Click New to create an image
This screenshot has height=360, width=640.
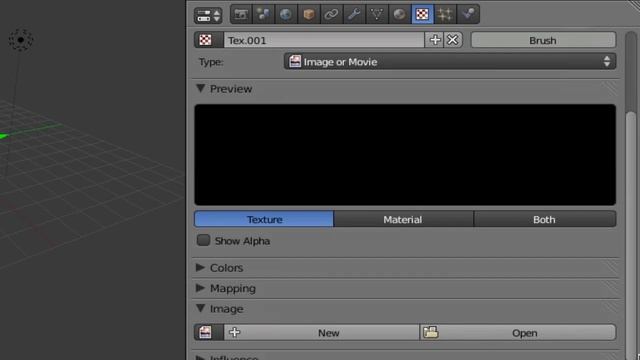pos(322,332)
